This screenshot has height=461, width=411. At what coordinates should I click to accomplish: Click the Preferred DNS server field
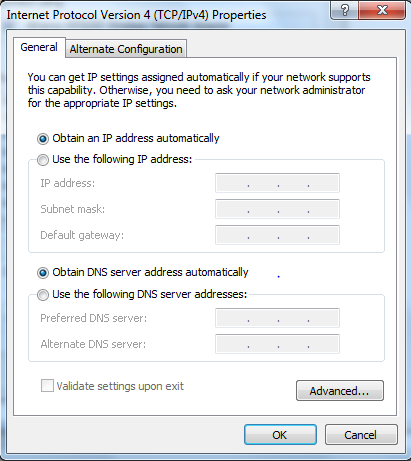277,318
